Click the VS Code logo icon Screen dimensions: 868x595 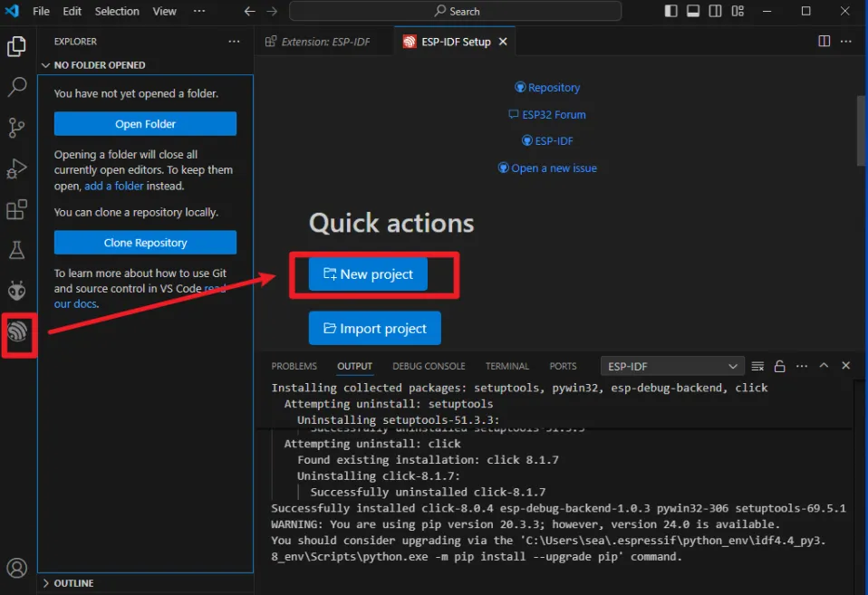(x=12, y=11)
